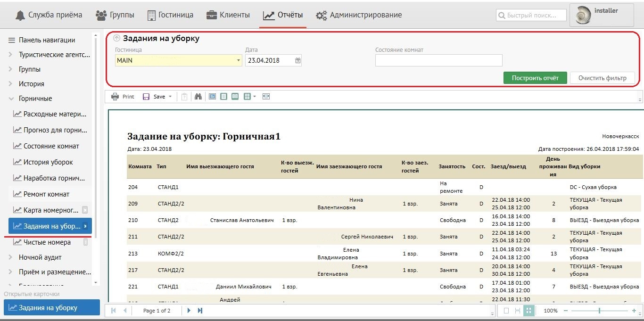Click the Очистить фильтр button
Screen dimensions: 644x321
[x=602, y=78]
